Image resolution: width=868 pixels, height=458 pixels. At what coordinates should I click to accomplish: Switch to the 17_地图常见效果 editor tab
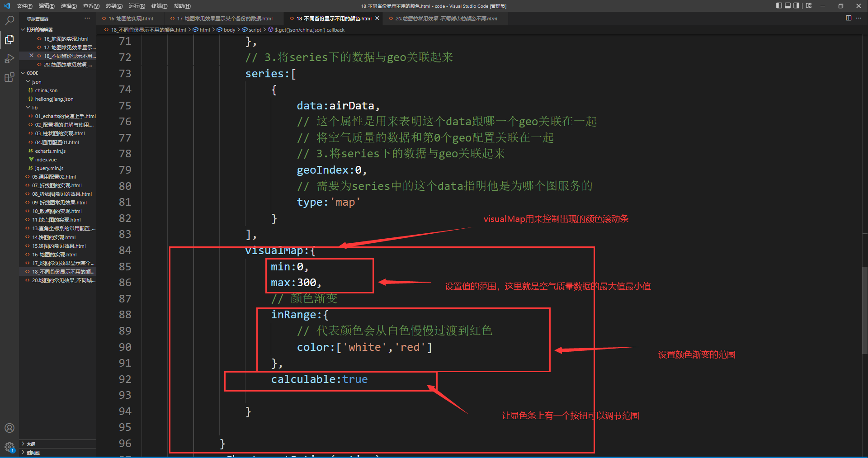point(224,19)
